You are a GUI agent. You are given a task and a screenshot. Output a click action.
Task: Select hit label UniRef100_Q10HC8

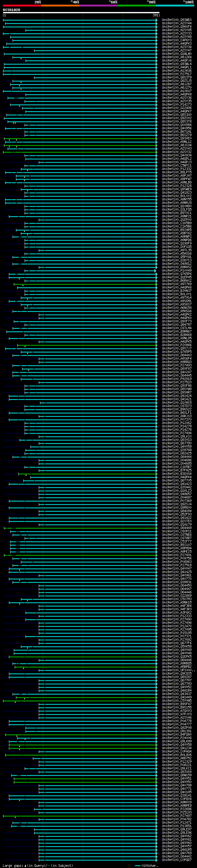(x=177, y=403)
